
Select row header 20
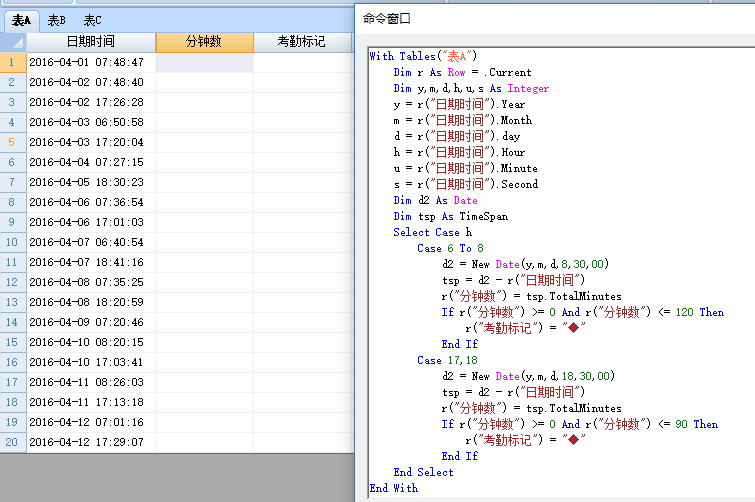[13, 442]
